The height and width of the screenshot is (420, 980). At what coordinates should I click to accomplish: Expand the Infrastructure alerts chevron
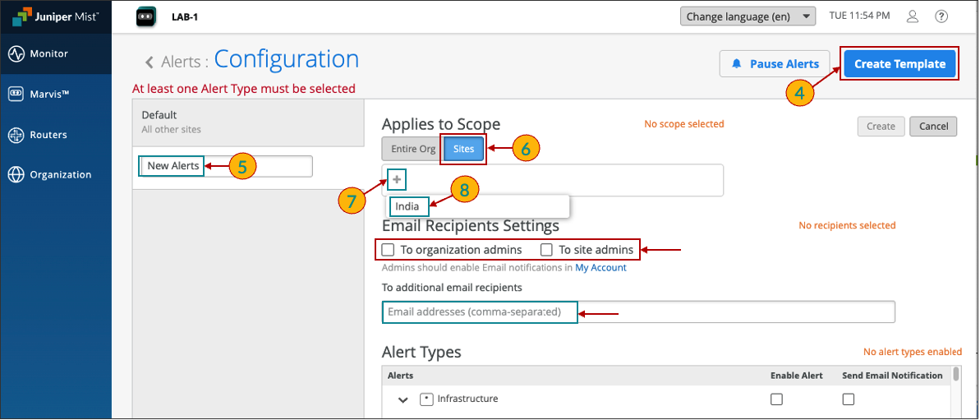(x=403, y=400)
